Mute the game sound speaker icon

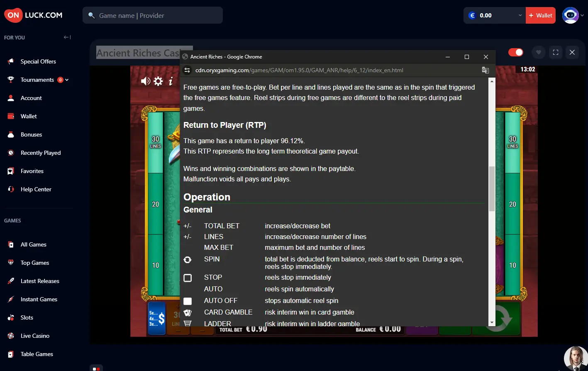pos(145,81)
